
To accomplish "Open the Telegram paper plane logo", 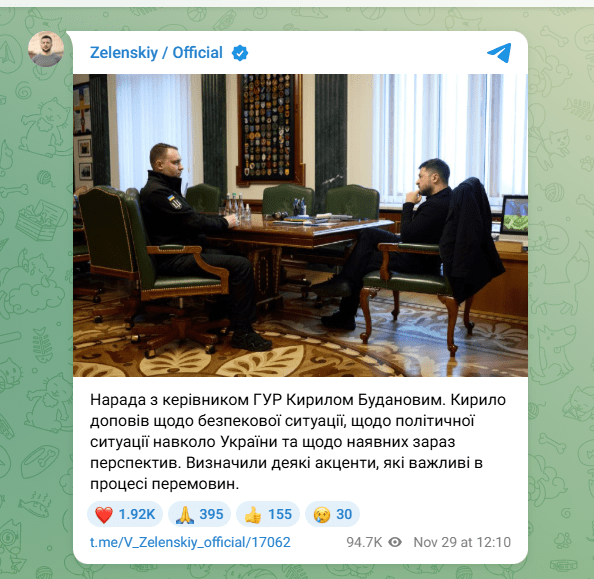I will click(499, 53).
